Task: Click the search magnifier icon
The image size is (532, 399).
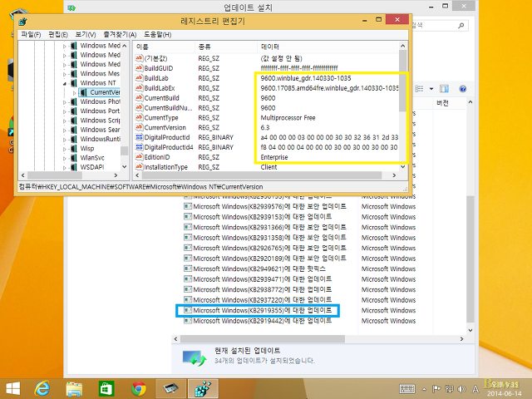Action: [461, 26]
